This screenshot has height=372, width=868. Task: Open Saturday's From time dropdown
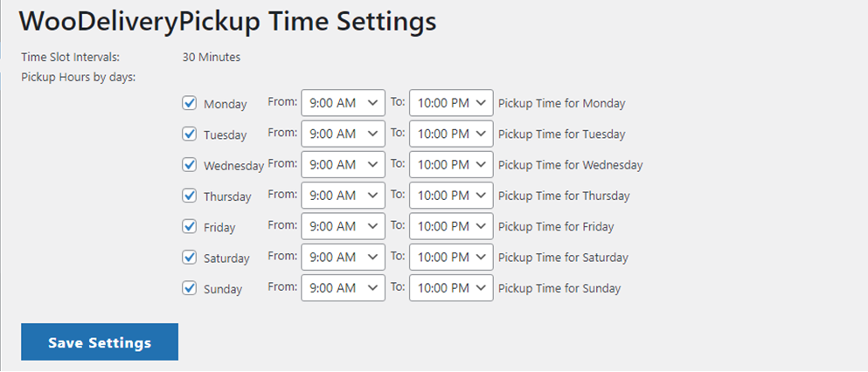pos(343,257)
